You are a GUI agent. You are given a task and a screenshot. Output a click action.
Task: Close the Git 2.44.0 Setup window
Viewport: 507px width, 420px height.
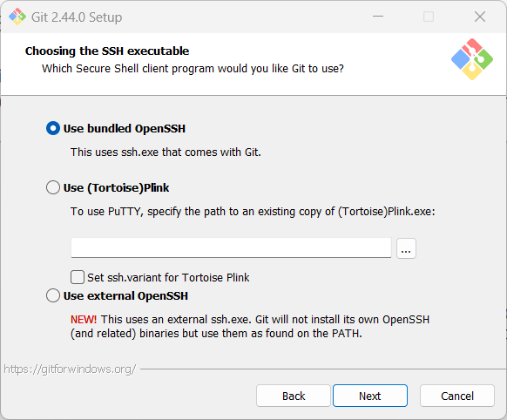(x=480, y=17)
